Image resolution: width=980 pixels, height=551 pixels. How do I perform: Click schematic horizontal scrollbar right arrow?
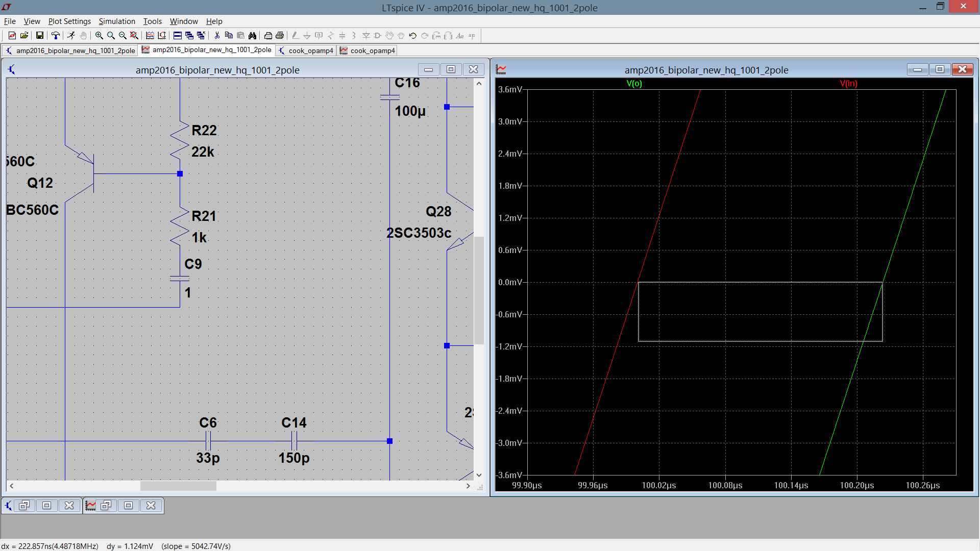[x=468, y=486]
